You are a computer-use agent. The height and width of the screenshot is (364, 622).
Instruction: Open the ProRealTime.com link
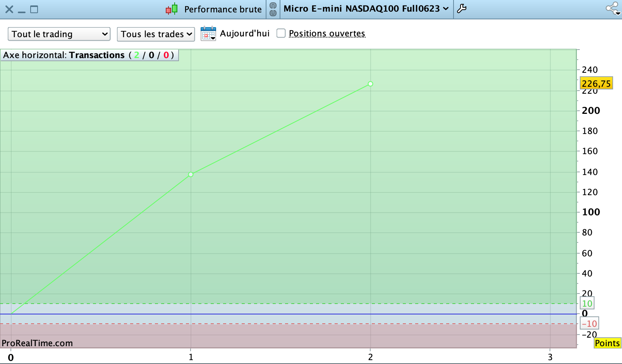pos(37,343)
